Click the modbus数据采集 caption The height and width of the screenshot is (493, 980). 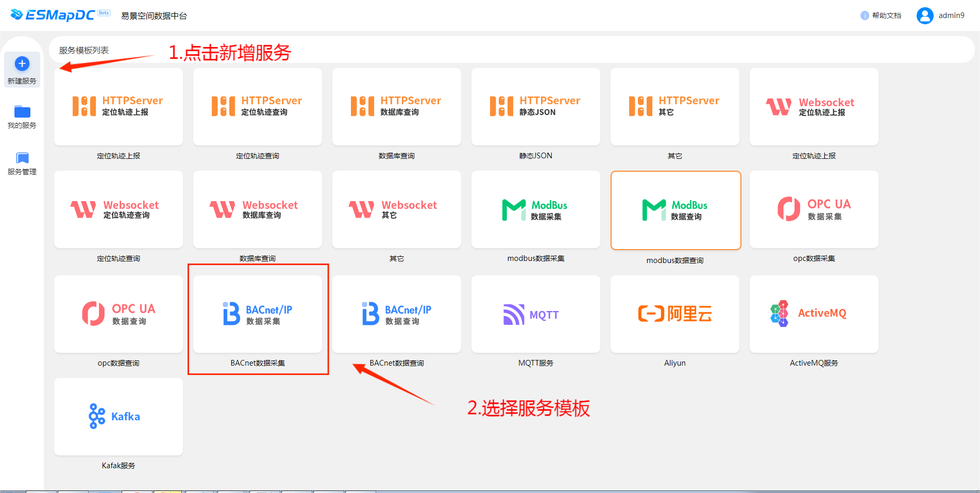click(536, 258)
